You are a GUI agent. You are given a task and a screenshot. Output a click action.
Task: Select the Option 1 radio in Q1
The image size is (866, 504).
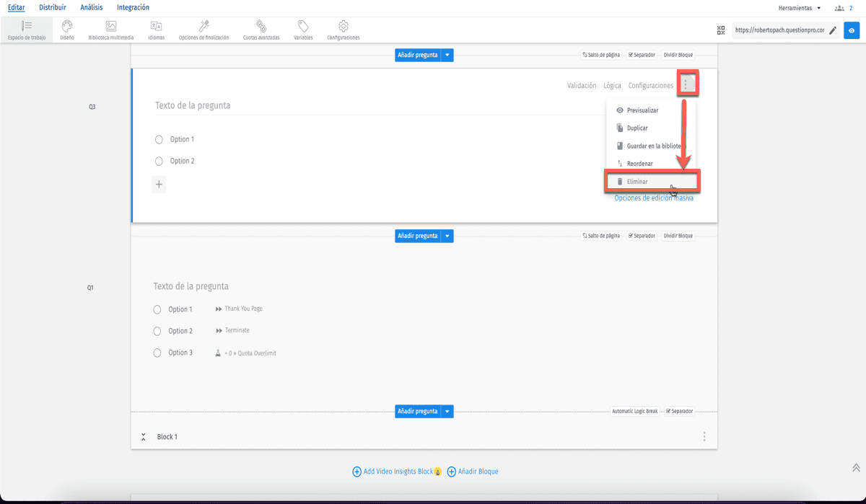click(157, 309)
